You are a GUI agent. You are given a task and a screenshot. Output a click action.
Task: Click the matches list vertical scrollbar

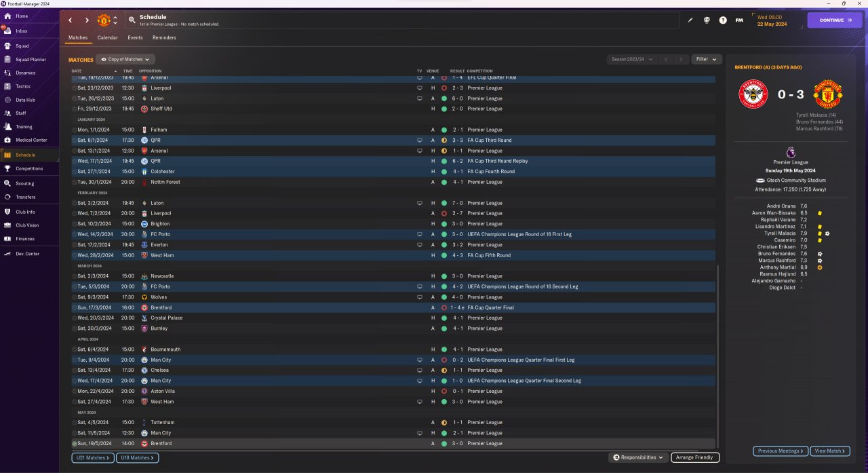[x=717, y=356]
